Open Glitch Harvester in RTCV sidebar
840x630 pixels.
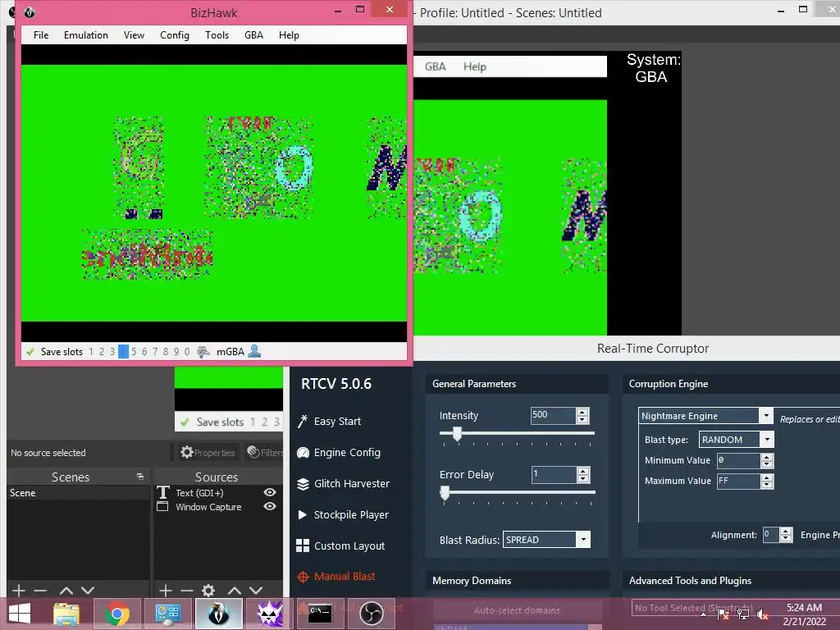pos(343,484)
